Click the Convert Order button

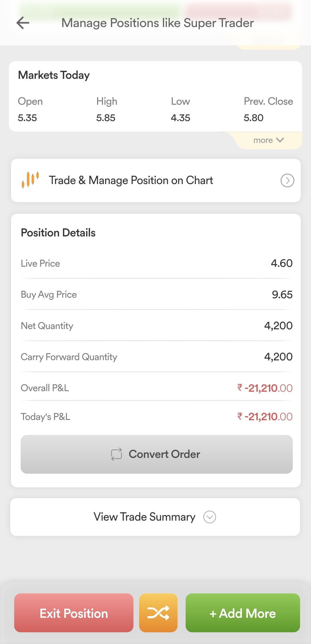coord(157,454)
